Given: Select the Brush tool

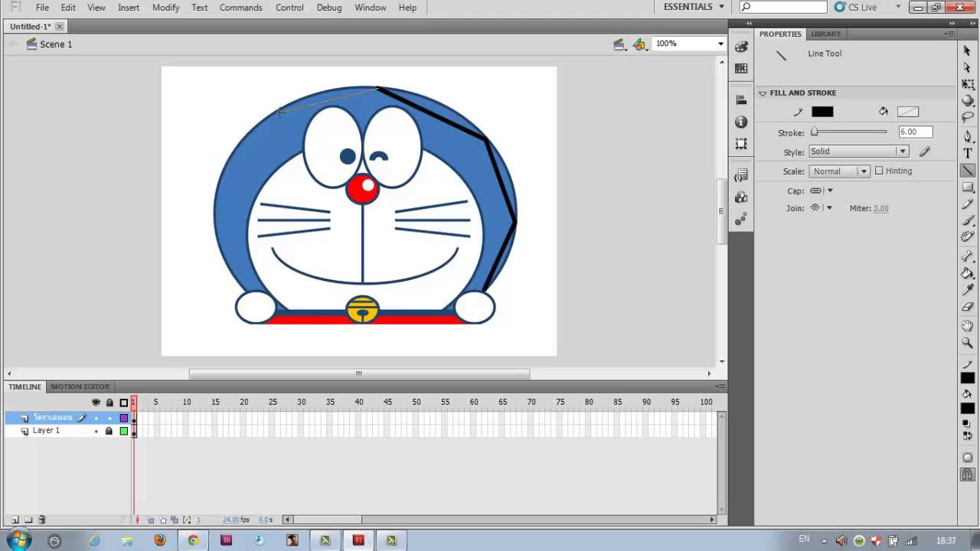Looking at the screenshot, I should click(x=968, y=221).
